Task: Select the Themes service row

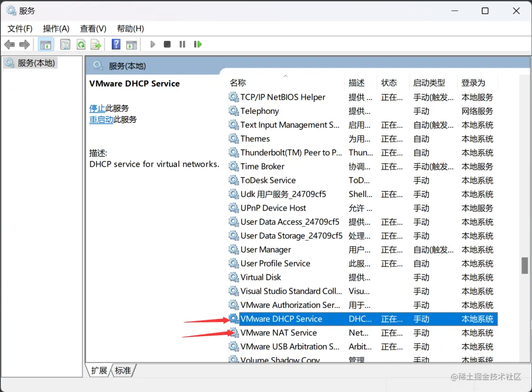Action: click(x=363, y=139)
